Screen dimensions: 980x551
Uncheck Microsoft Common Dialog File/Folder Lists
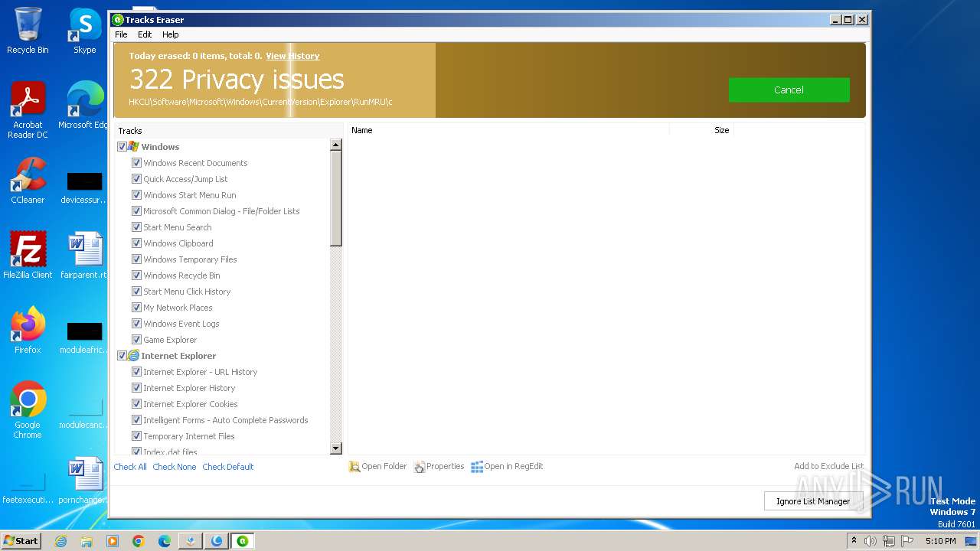pos(136,211)
